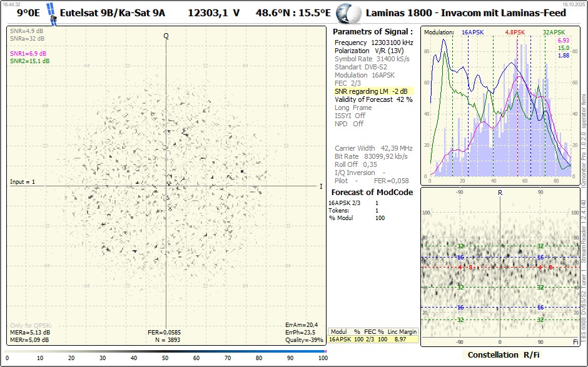Click the blue 1,88 histogram value
588x367 pixels.
pos(563,56)
